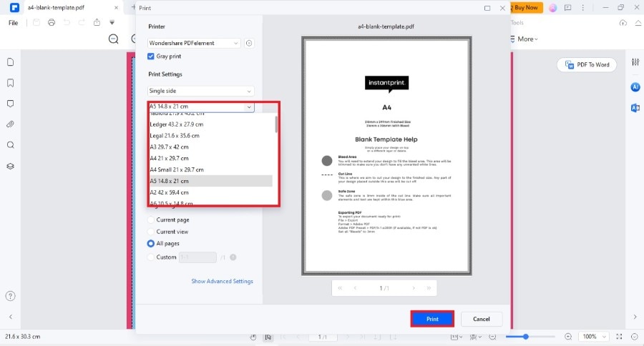
Task: Go to previous page in print preview
Action: click(x=355, y=288)
